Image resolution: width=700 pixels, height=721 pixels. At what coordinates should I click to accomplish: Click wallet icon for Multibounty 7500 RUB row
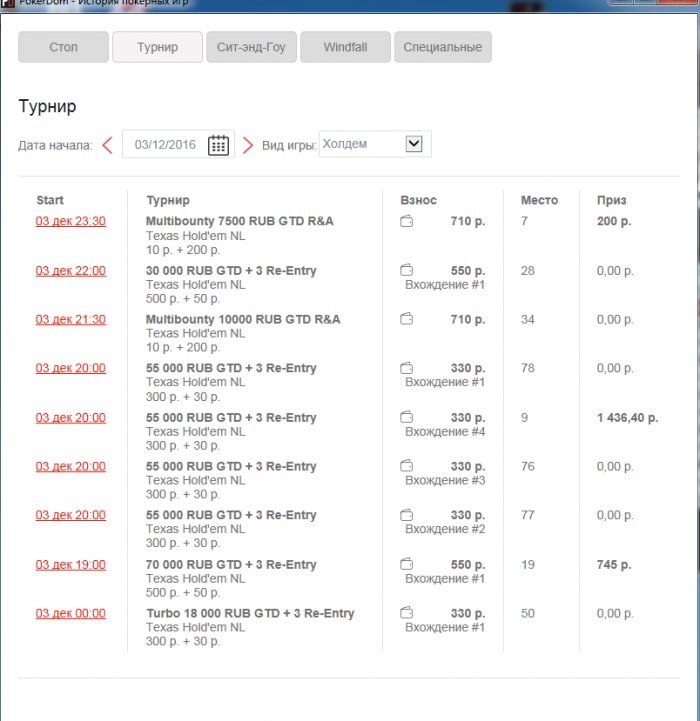(407, 221)
